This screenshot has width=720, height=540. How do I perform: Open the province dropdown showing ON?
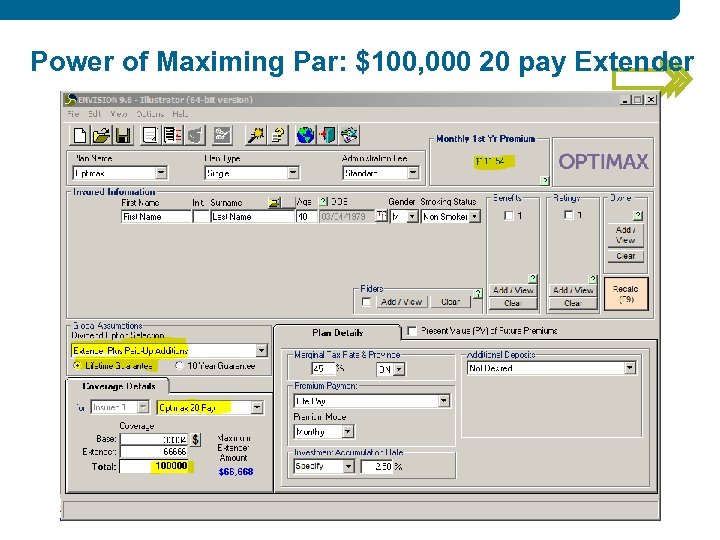coord(399,369)
